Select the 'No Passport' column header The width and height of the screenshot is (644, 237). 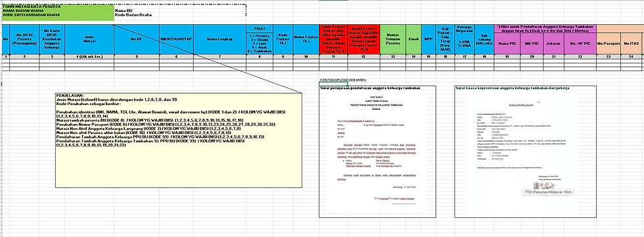pos(609,43)
